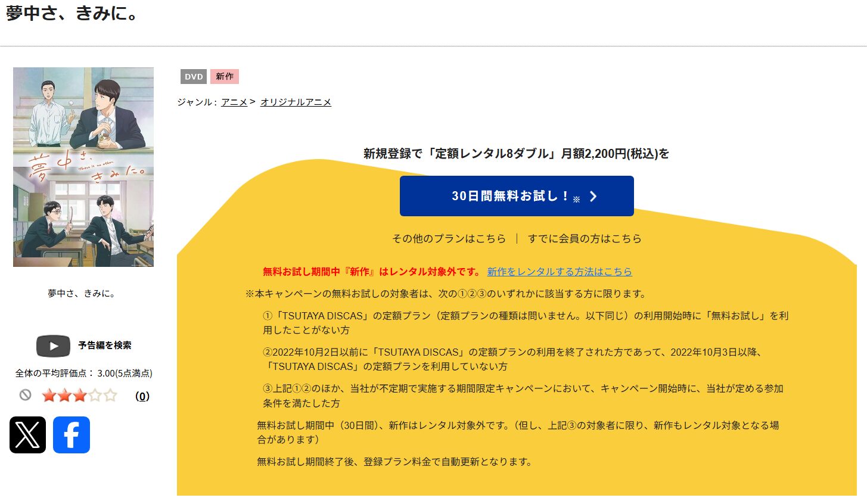Viewport: 867px width, 504px height.
Task: Click the arrow inside the free trial button
Action: tap(592, 195)
